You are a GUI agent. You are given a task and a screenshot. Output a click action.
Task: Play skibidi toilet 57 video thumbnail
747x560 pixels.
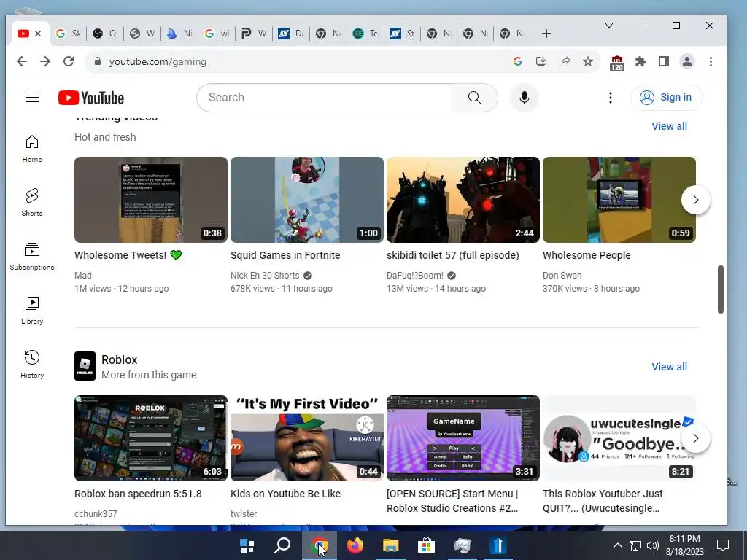(463, 200)
